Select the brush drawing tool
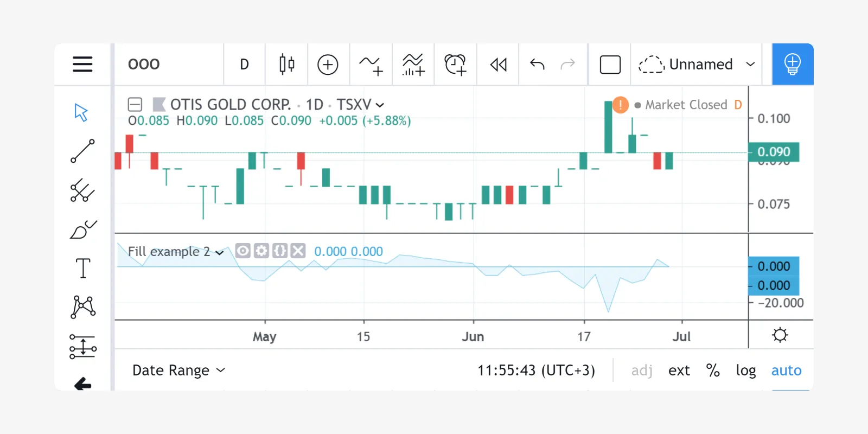868x434 pixels. (82, 229)
